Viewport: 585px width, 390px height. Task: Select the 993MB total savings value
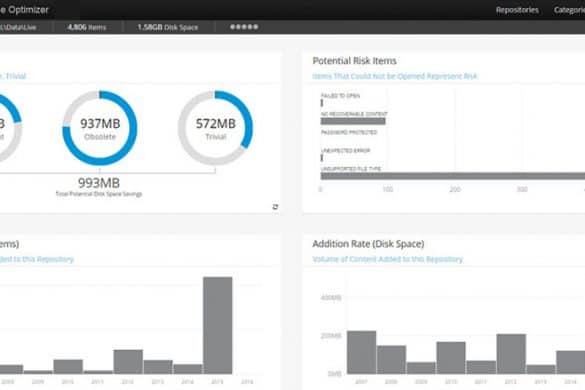pos(99,183)
